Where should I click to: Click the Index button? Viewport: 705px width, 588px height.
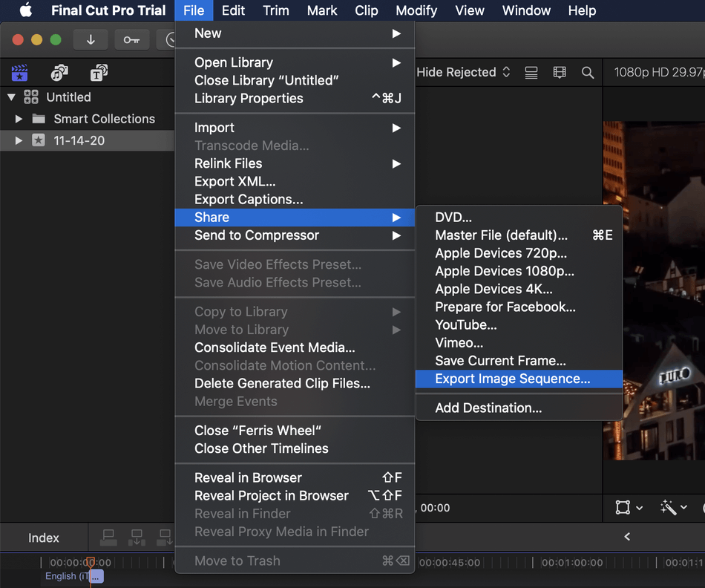point(44,538)
